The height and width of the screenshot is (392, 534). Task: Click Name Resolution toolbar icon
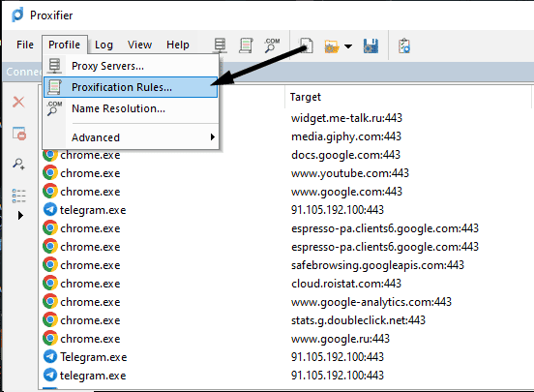[272, 45]
